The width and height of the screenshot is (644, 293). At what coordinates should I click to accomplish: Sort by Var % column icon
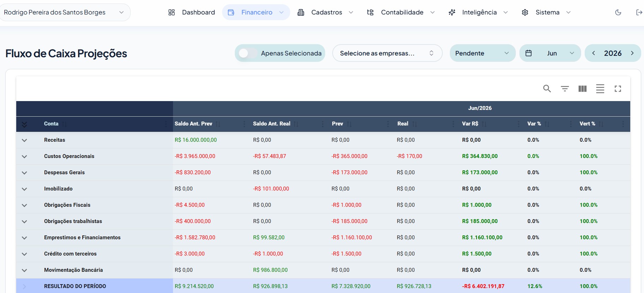click(x=547, y=124)
